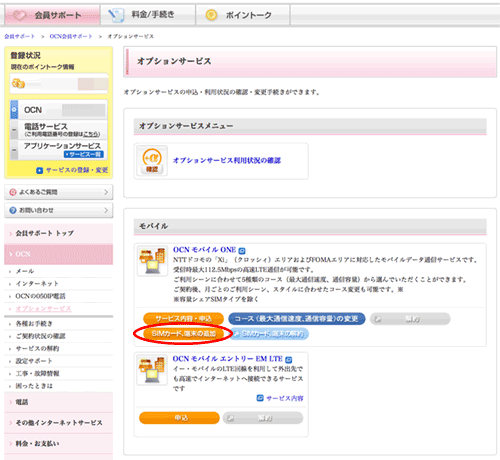Click light blue SIMカード,端末の解約 button
The height and width of the screenshot is (460, 500).
(269, 334)
